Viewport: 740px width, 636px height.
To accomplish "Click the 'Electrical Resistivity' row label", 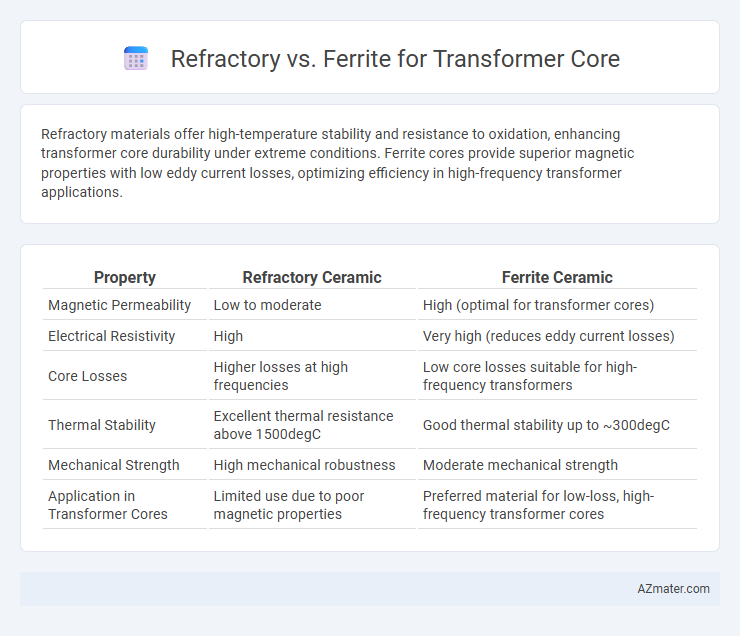I will (111, 336).
